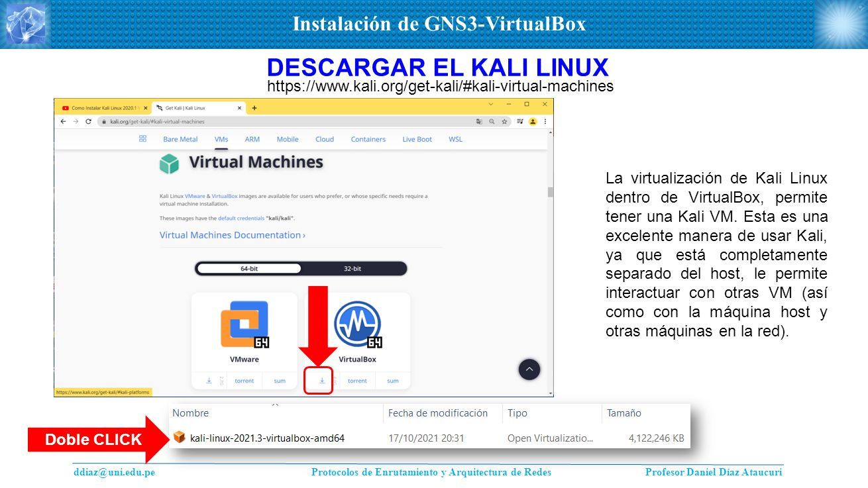Sort by the Tamaño column header
Screen dimensions: 868x488
pos(624,413)
